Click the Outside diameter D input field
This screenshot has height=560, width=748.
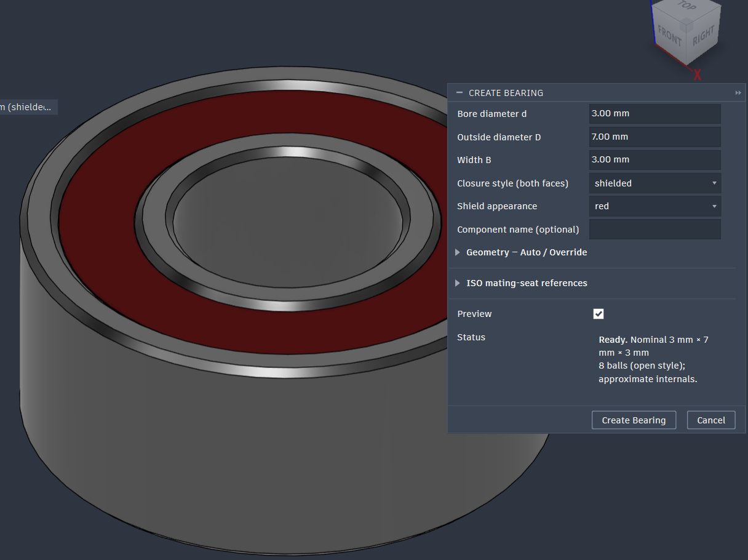[x=655, y=137]
